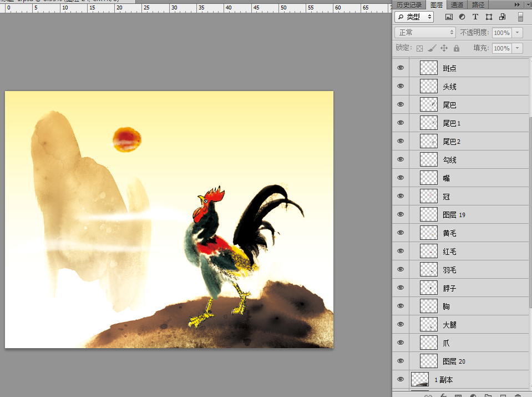The width and height of the screenshot is (532, 397).
Task: Switch to the 路径 tab
Action: pyautogui.click(x=478, y=5)
